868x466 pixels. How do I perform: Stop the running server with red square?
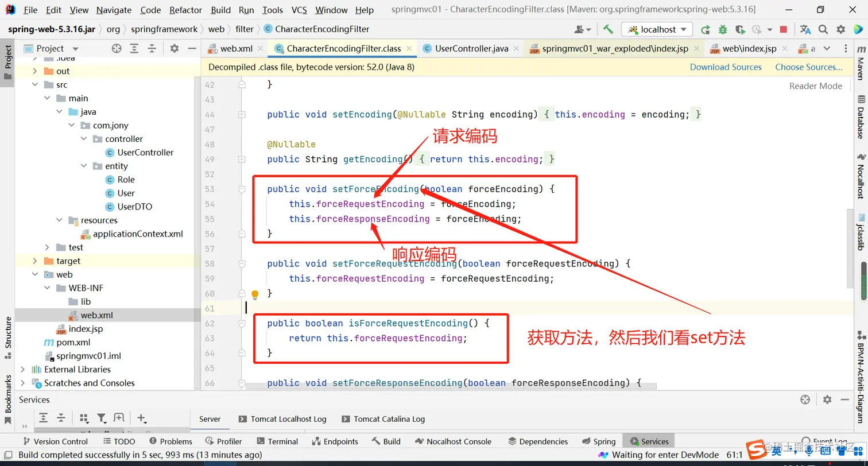coord(784,29)
